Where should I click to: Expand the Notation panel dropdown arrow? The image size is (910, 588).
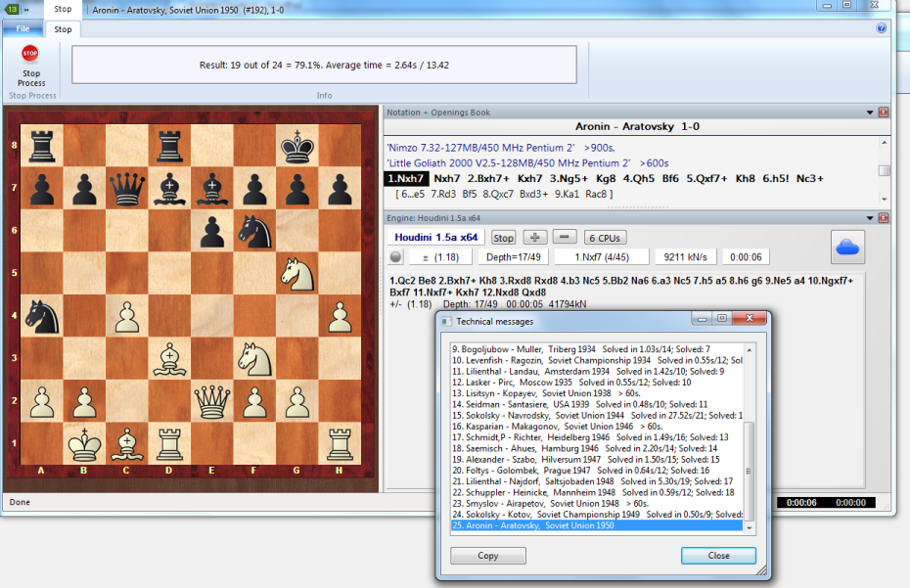pos(869,113)
